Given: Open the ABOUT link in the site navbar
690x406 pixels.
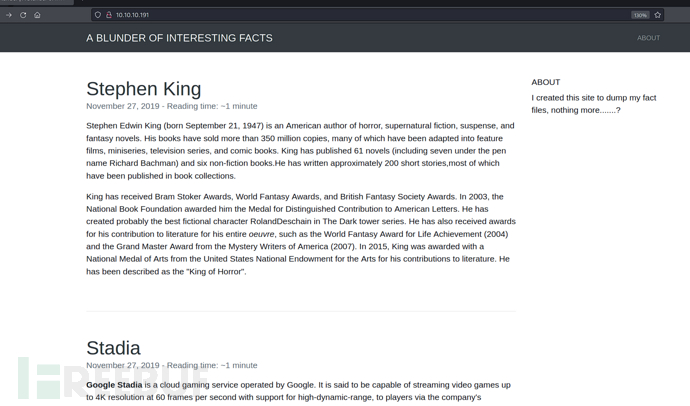Looking at the screenshot, I should tap(648, 38).
